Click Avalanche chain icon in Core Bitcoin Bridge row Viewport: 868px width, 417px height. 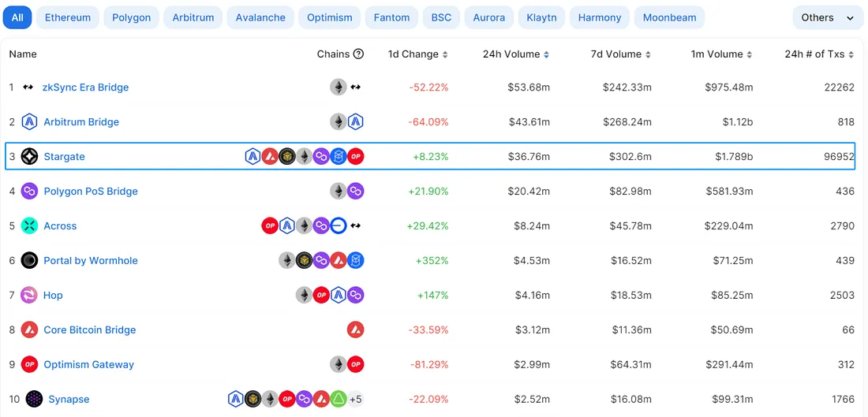(355, 330)
